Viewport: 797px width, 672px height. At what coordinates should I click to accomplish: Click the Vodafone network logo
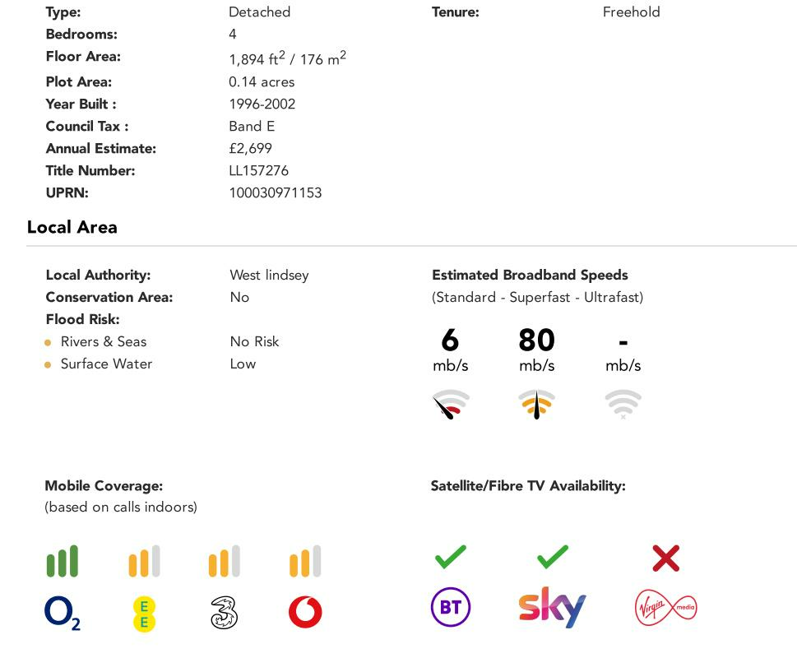click(305, 613)
